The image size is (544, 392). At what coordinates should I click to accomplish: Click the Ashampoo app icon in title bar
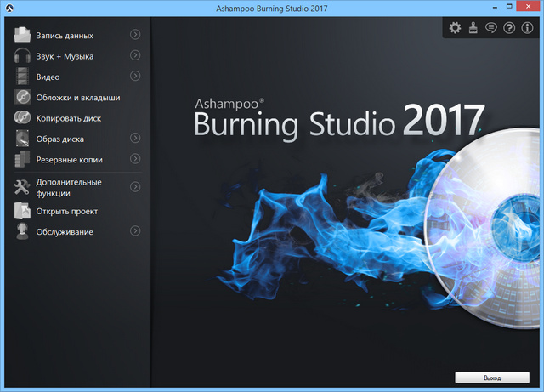[x=9, y=9]
